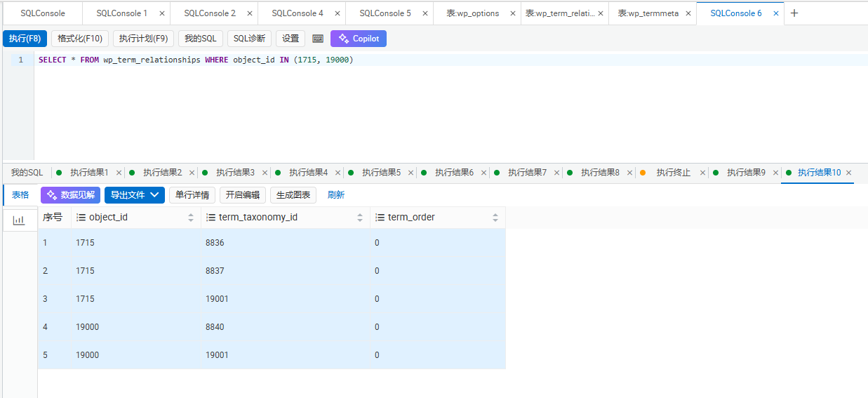Open the 设置 settings button
Image resolution: width=868 pixels, height=398 pixels.
[291, 39]
